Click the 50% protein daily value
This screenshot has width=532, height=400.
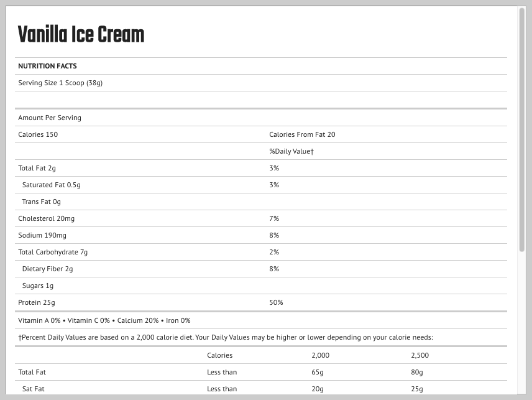tap(276, 302)
